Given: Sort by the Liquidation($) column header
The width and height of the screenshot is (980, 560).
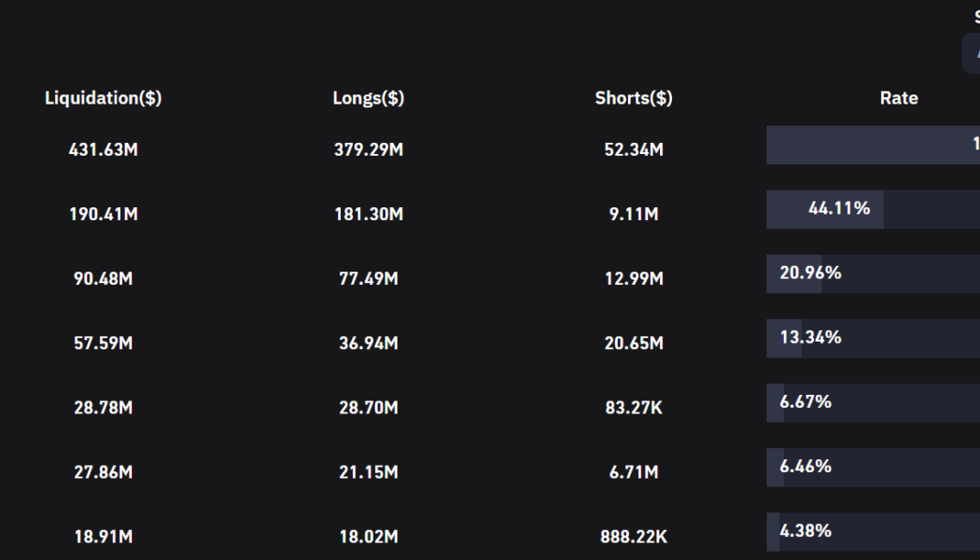Looking at the screenshot, I should (x=104, y=98).
